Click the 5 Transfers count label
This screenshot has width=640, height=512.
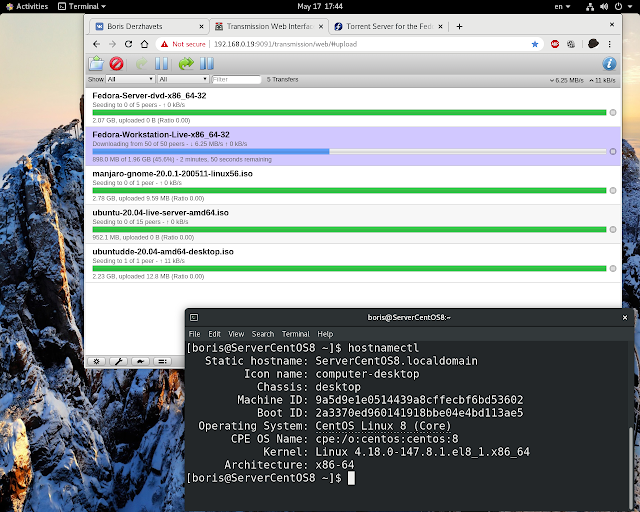(x=282, y=79)
